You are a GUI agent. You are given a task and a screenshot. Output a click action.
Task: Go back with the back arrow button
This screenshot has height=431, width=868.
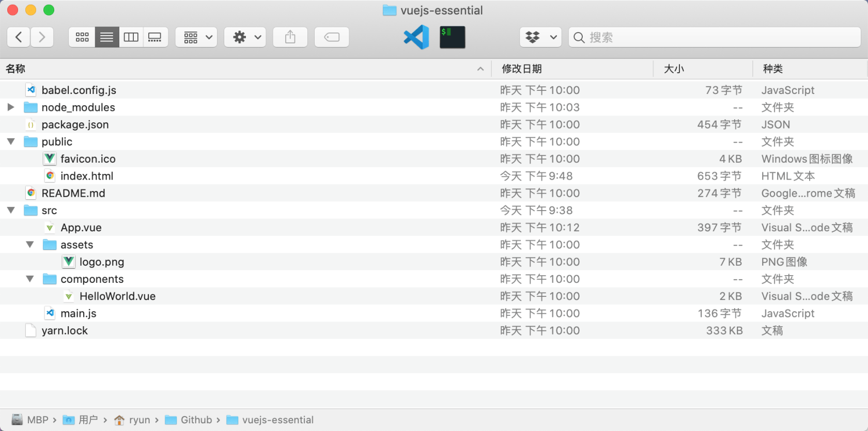[x=19, y=37]
